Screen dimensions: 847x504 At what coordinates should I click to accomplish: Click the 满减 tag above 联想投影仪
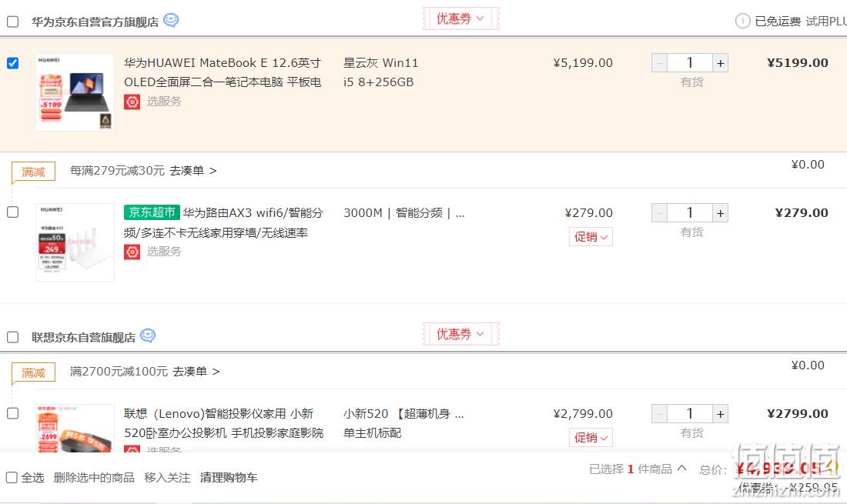pos(33,373)
